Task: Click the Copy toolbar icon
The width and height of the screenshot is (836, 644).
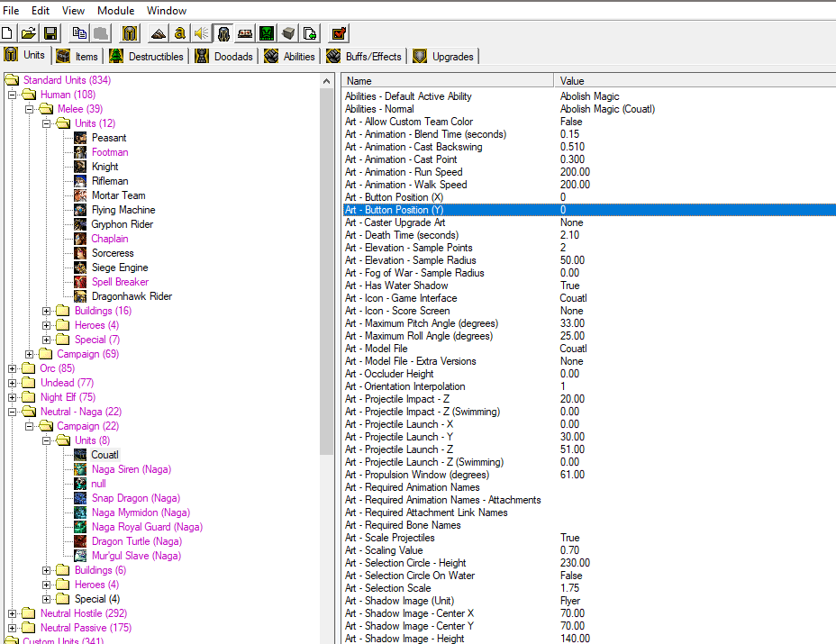Action: tap(79, 33)
